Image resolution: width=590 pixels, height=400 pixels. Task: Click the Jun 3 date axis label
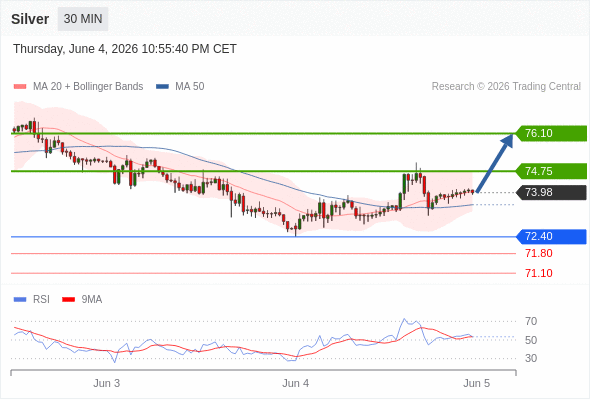tap(106, 383)
